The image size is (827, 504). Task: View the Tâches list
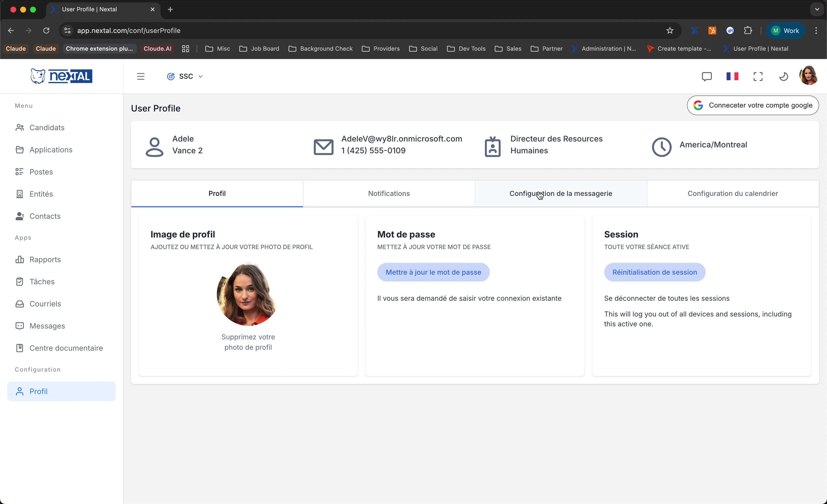click(42, 282)
